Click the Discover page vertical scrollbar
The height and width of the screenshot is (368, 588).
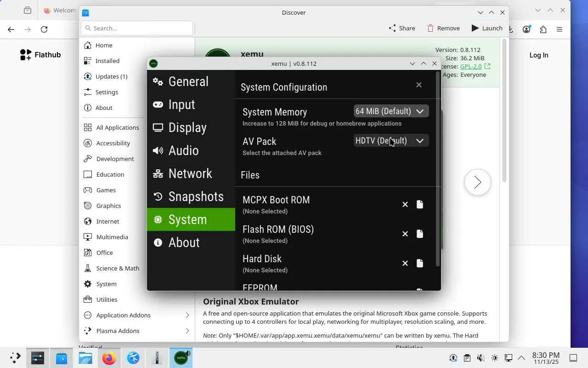(504, 110)
